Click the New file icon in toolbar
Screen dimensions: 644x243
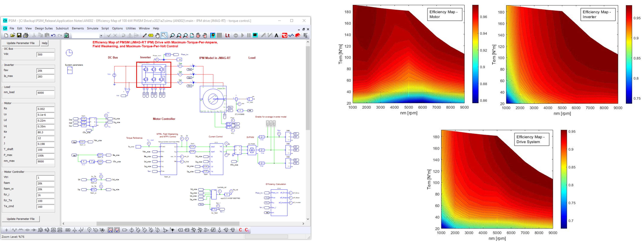tap(6, 35)
